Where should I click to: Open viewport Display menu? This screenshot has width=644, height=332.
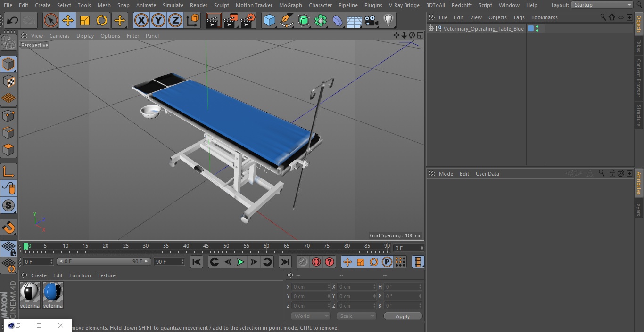tap(85, 36)
